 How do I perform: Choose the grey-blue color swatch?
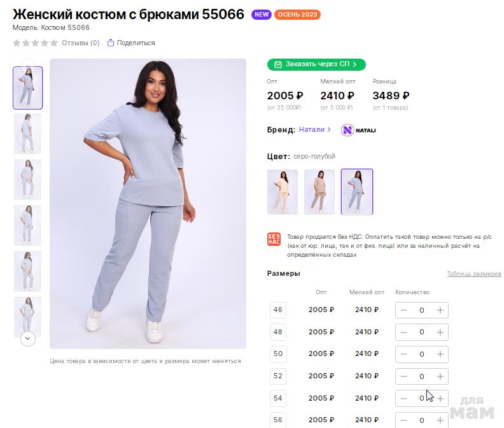coord(357,191)
